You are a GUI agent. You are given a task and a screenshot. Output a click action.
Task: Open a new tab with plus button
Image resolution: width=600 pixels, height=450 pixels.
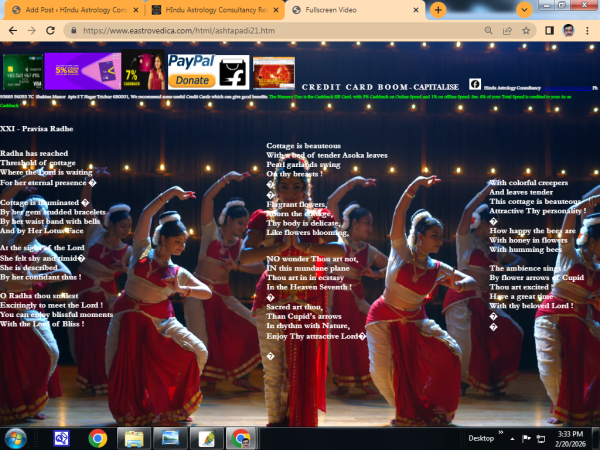pyautogui.click(x=438, y=9)
